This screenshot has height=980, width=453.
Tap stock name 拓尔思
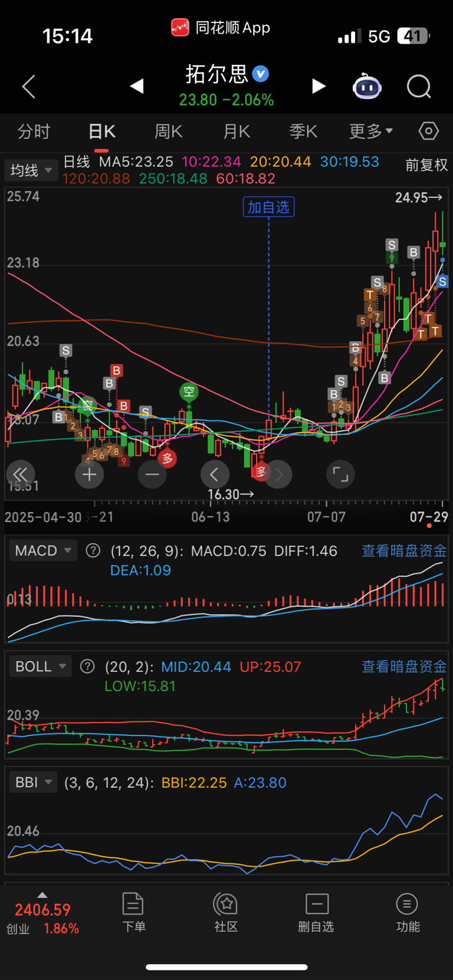pos(216,74)
